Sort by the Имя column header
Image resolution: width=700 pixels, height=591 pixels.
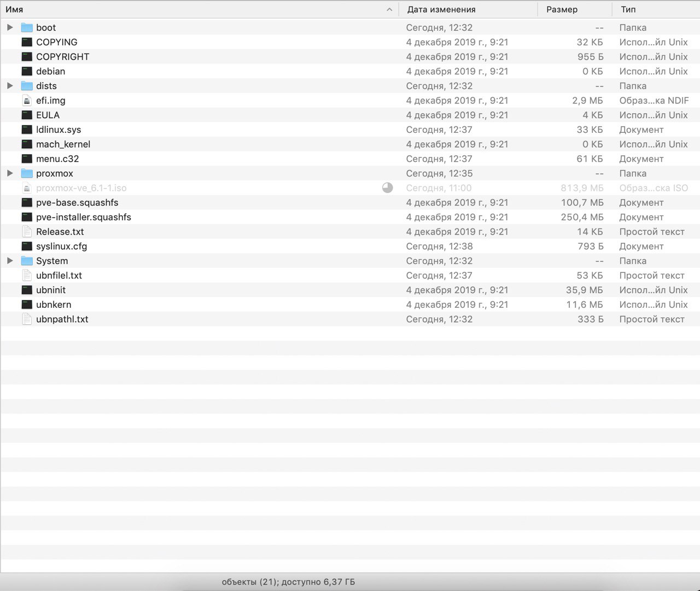click(200, 9)
